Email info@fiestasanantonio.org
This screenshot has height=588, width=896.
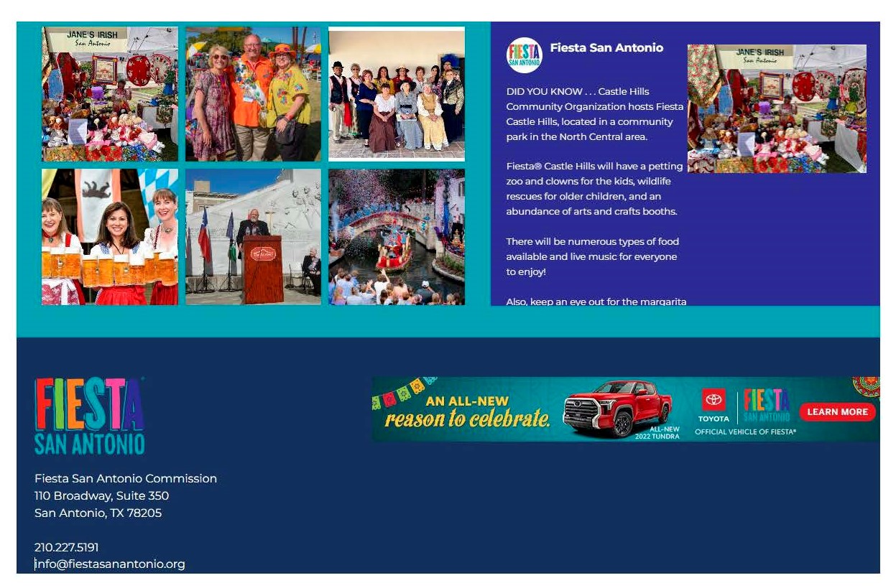click(110, 564)
